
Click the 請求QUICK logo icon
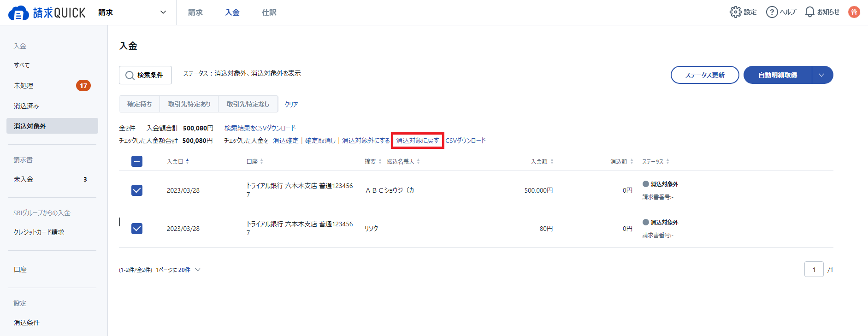pos(18,13)
